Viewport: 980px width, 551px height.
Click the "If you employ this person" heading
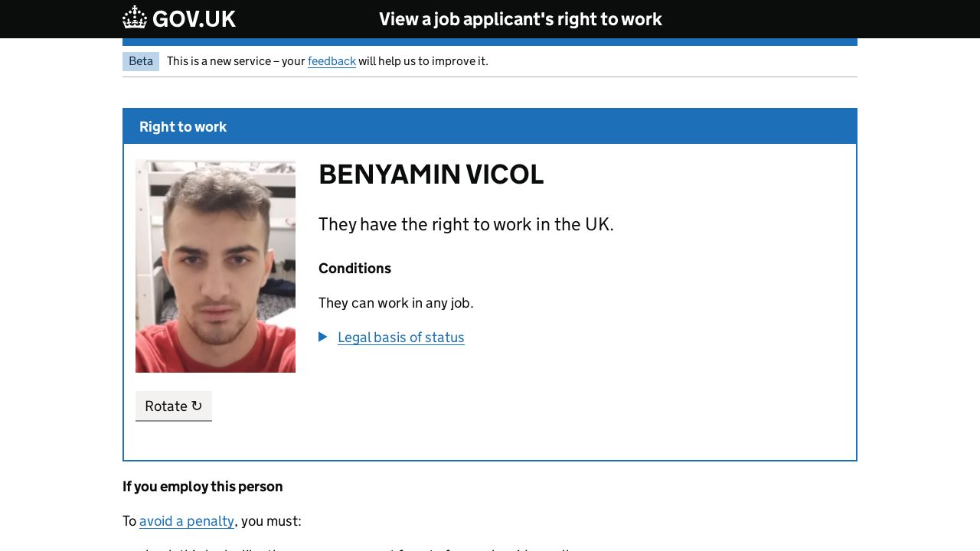pos(203,487)
